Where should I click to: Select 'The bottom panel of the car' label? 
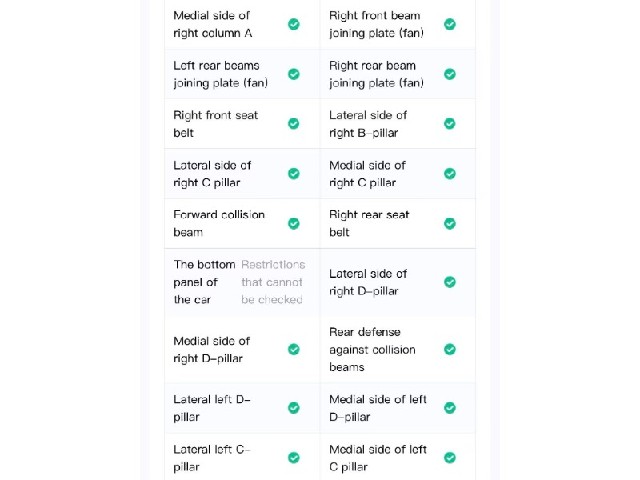click(204, 282)
